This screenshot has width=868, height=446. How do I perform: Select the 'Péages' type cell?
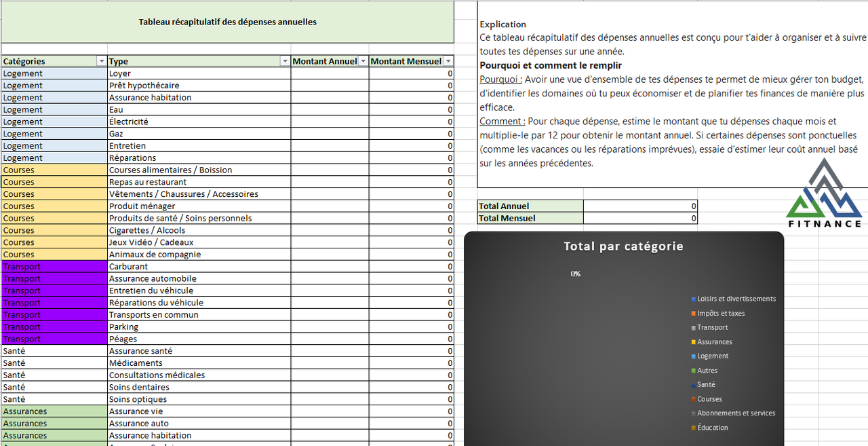point(199,339)
